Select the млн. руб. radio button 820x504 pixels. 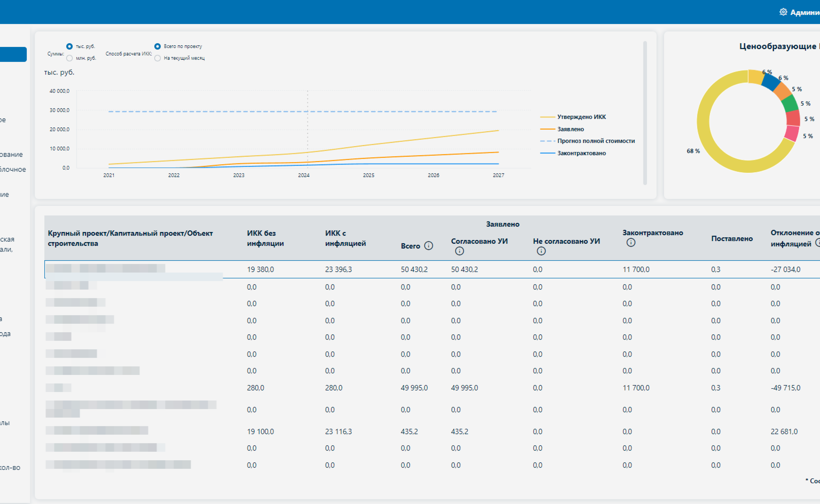[69, 58]
